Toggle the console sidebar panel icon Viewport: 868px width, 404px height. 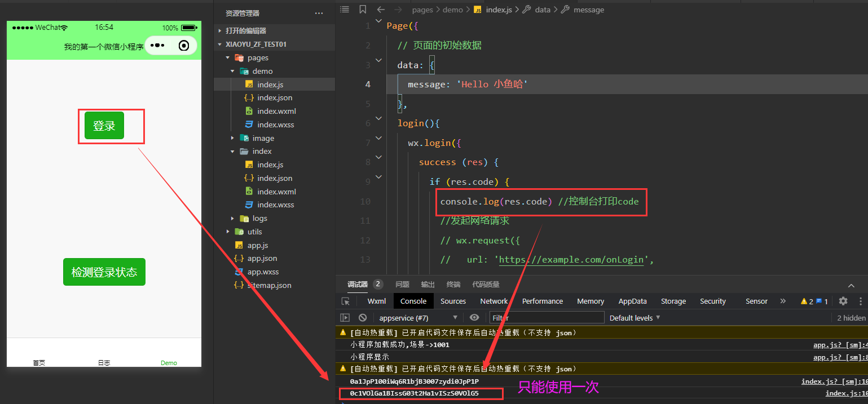(x=345, y=318)
